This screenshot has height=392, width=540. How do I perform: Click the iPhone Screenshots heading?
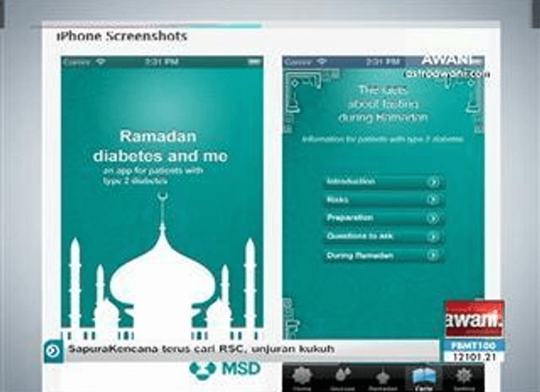pyautogui.click(x=121, y=37)
